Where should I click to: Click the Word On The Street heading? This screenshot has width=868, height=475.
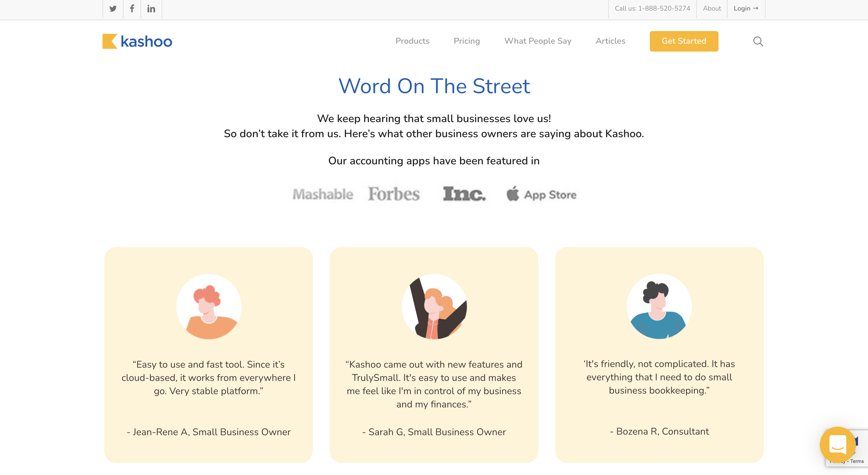click(x=434, y=86)
